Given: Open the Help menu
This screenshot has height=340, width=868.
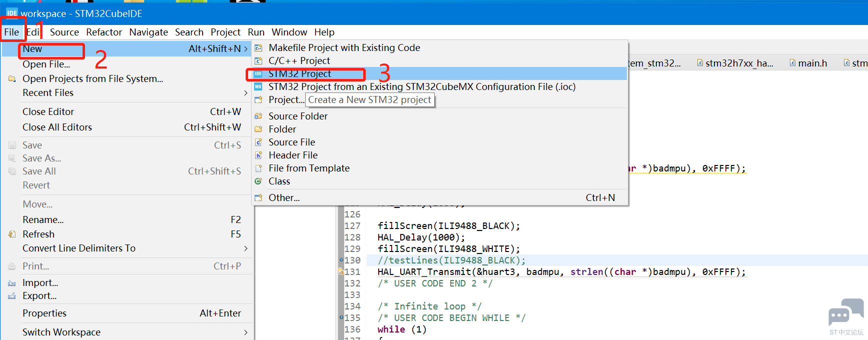Looking at the screenshot, I should (x=324, y=32).
